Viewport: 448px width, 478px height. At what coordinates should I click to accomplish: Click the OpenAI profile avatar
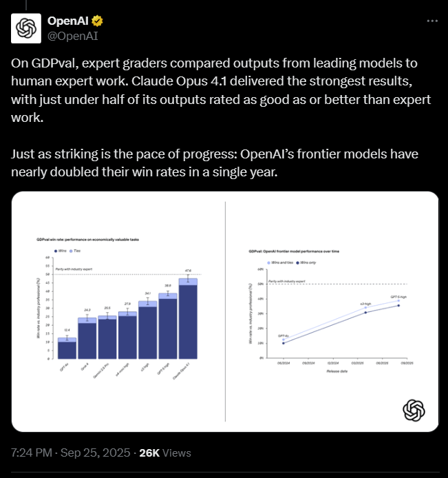(x=25, y=28)
